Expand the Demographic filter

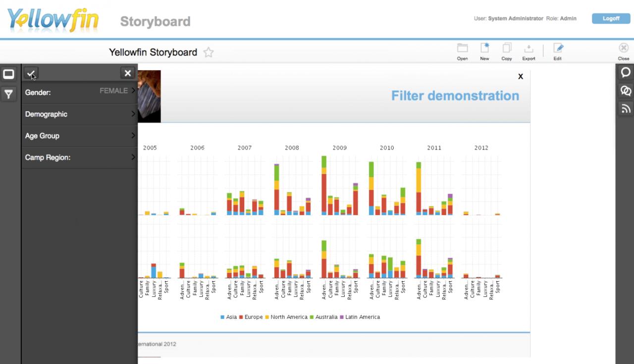pos(79,114)
